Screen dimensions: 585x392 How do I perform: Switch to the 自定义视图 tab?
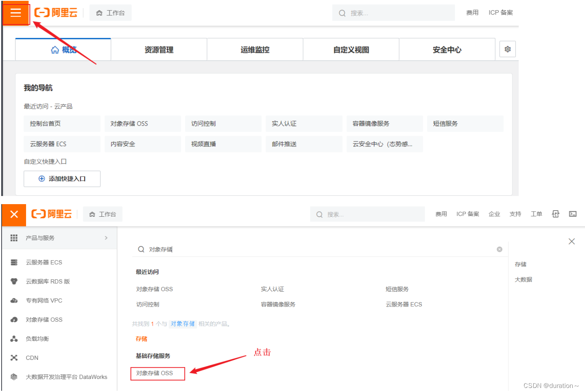351,49
